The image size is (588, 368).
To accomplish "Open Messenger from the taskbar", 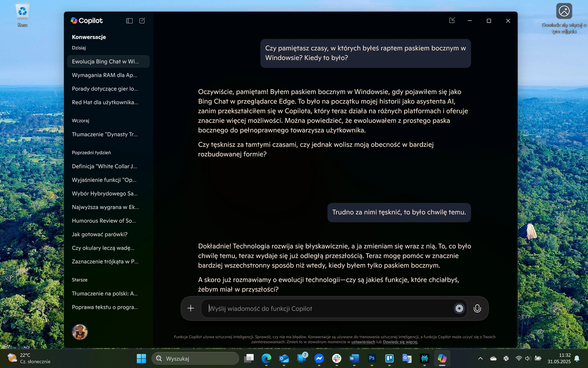I will click(319, 358).
